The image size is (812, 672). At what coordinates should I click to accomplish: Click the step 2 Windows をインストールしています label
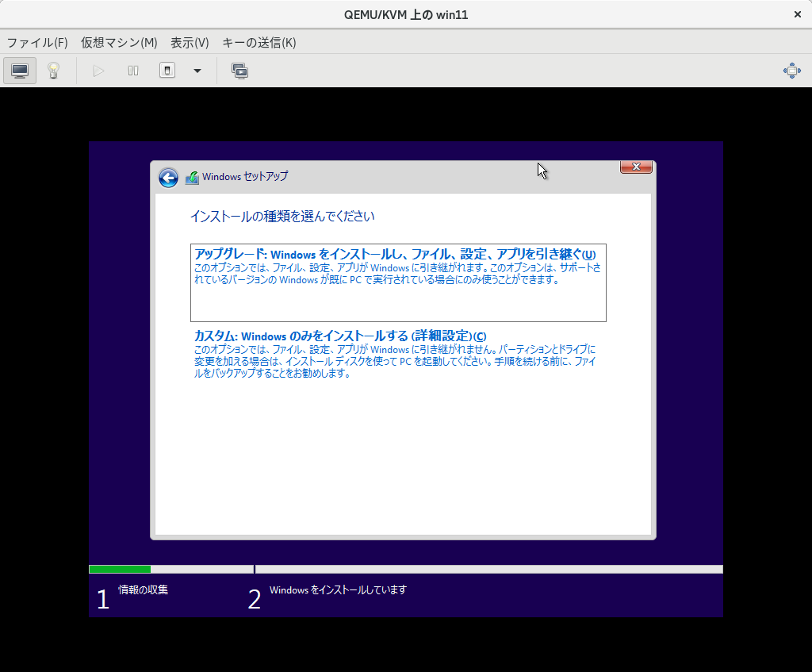point(338,590)
